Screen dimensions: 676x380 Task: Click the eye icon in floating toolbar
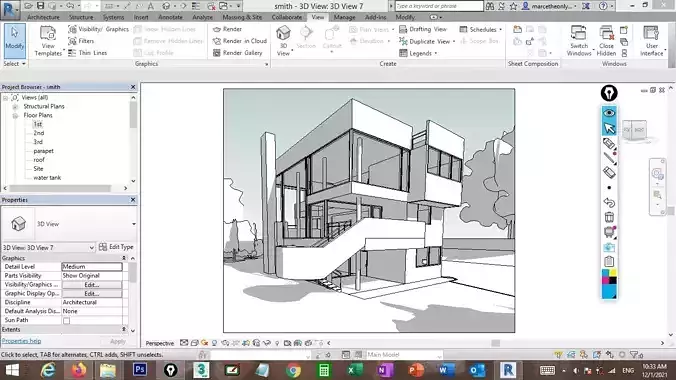click(609, 113)
